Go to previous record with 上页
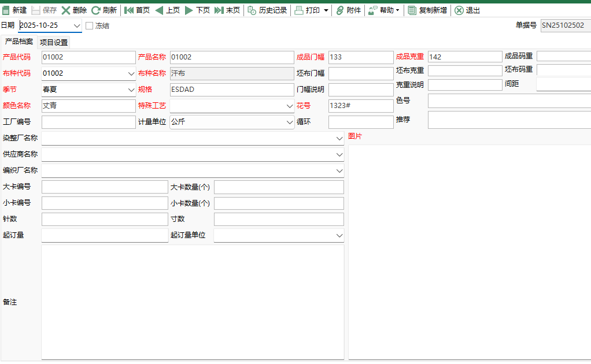Image resolution: width=591 pixels, height=364 pixels. [x=159, y=10]
